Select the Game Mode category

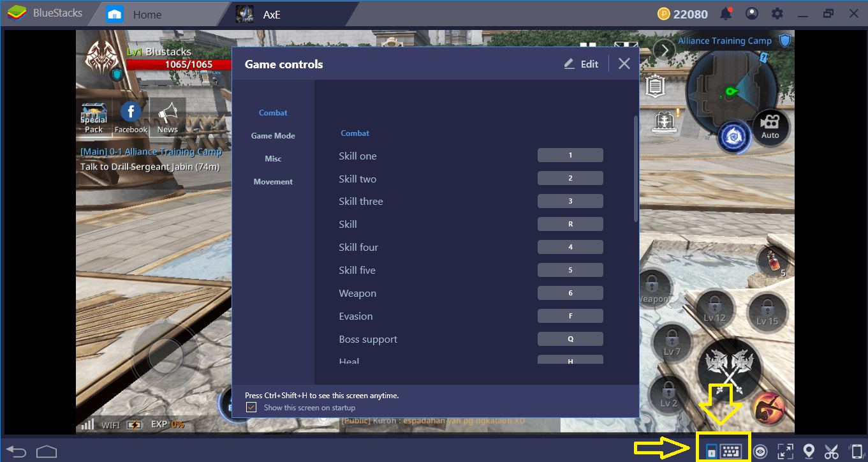(x=273, y=136)
